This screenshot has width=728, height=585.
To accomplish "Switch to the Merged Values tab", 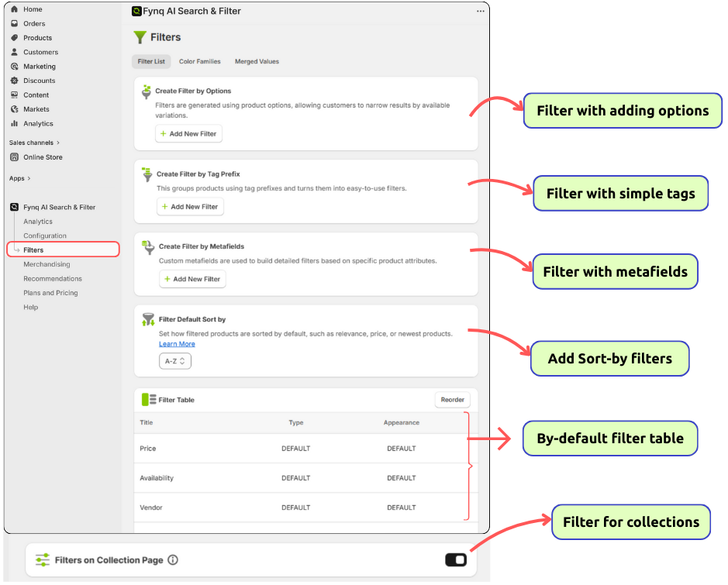I will pos(257,61).
